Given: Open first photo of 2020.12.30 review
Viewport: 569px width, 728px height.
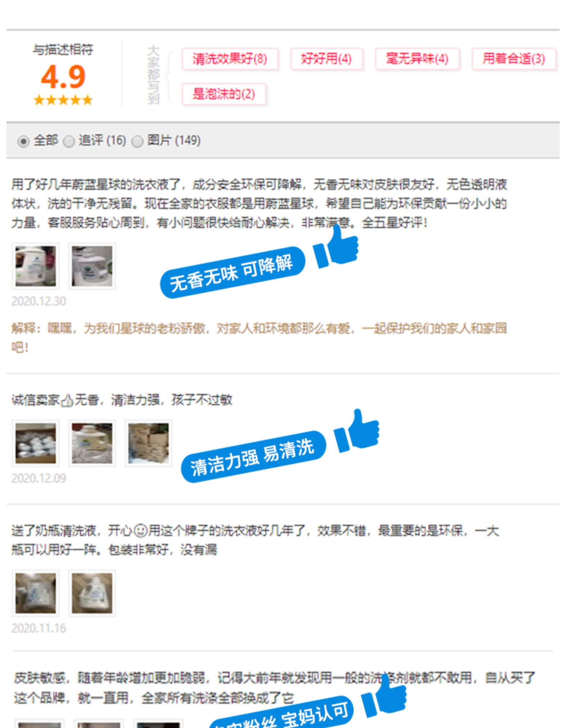Looking at the screenshot, I should point(36,266).
